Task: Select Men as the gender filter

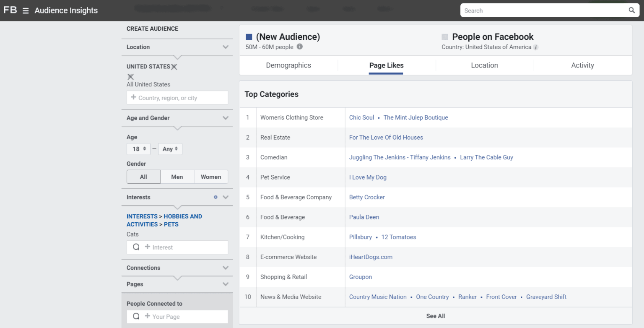Action: (177, 177)
